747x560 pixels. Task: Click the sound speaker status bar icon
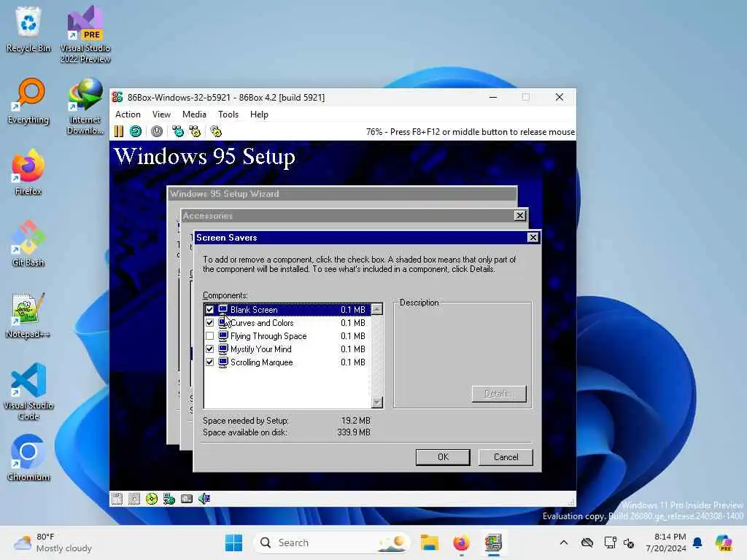pyautogui.click(x=204, y=499)
